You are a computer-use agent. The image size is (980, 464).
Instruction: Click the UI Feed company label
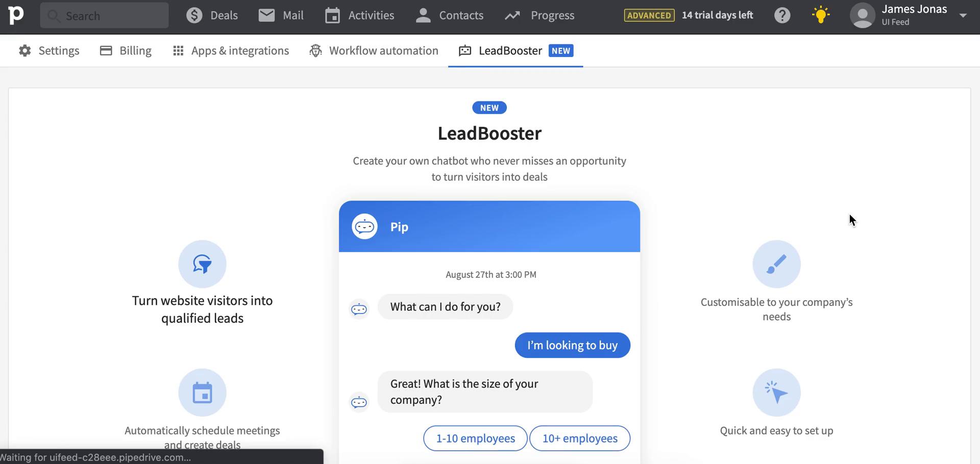click(895, 22)
